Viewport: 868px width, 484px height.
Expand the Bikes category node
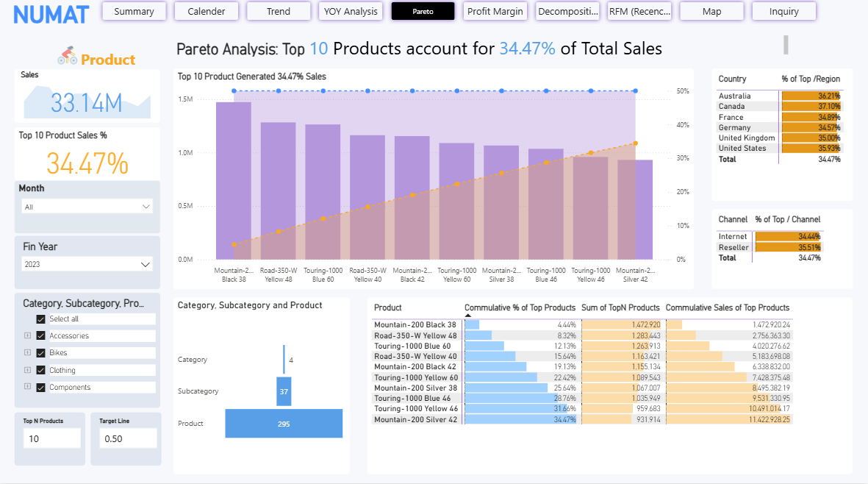click(x=27, y=352)
